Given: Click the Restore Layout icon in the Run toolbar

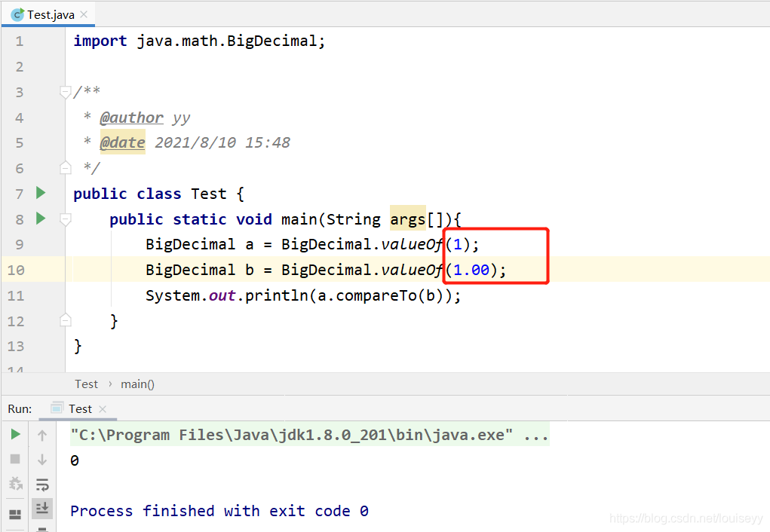Looking at the screenshot, I should (15, 514).
